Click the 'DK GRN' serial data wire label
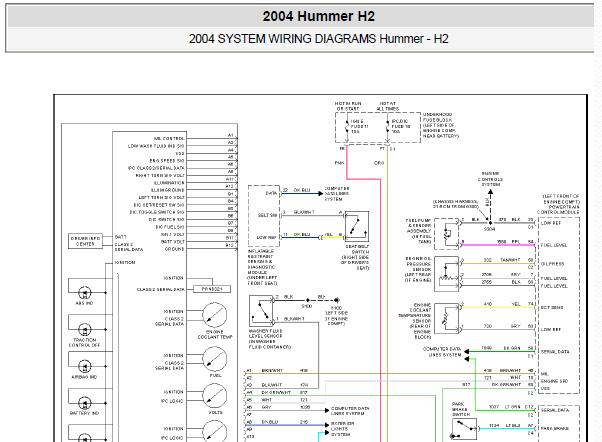Viewport: 602px width, 442px height. [x=512, y=348]
